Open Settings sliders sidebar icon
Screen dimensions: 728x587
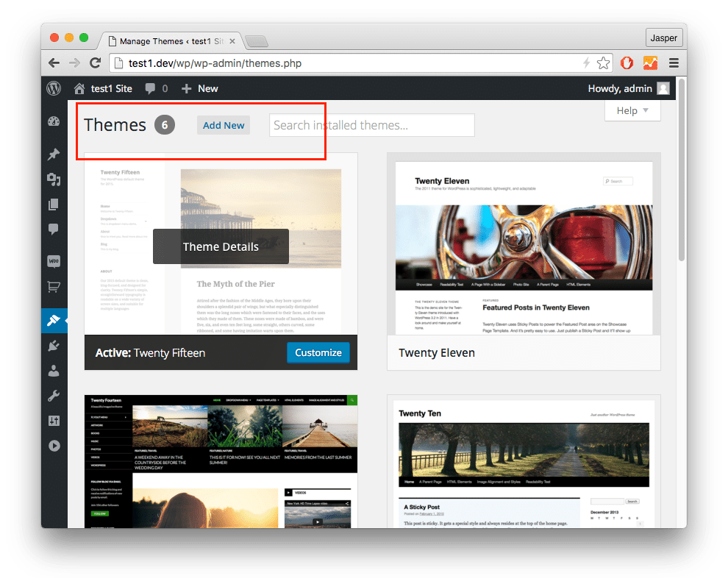(54, 421)
